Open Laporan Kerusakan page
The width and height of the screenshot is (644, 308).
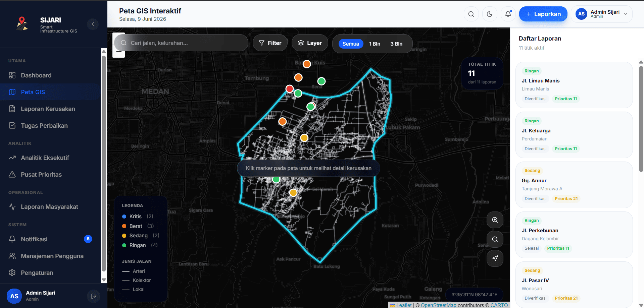pos(50,109)
